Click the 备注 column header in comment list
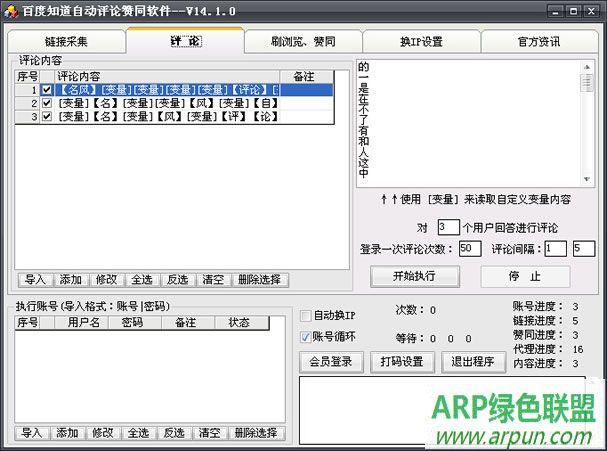The height and width of the screenshot is (451, 607). (x=304, y=77)
